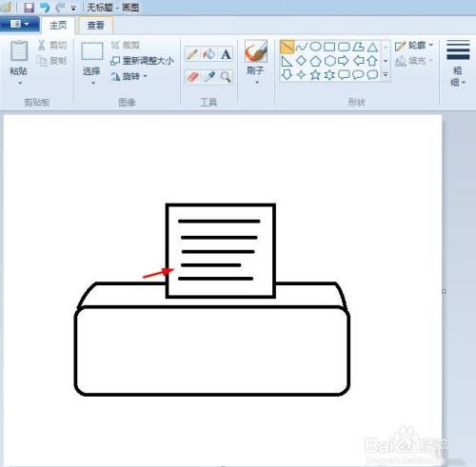Select the Pentagon shape

tap(315, 61)
